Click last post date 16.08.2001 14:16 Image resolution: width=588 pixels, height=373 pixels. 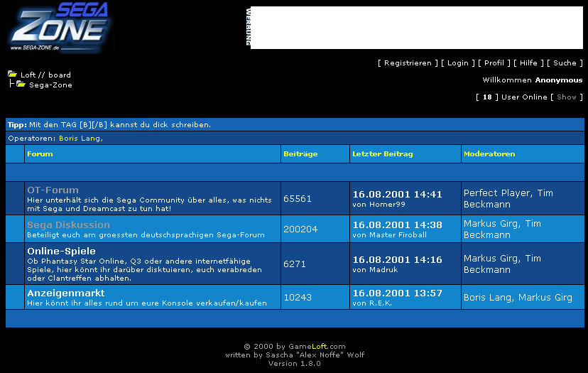pyautogui.click(x=397, y=259)
